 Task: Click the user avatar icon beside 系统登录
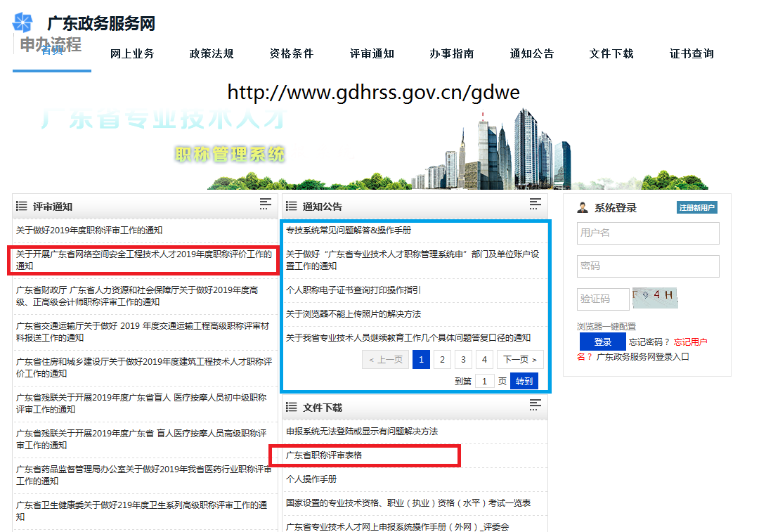click(583, 207)
